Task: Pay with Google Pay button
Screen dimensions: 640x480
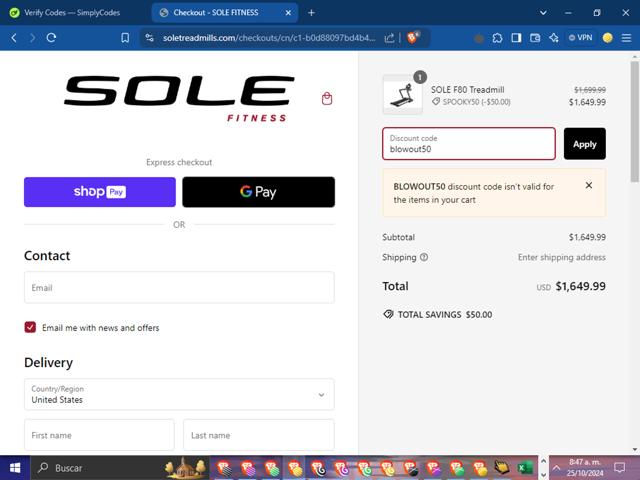Action: [258, 192]
